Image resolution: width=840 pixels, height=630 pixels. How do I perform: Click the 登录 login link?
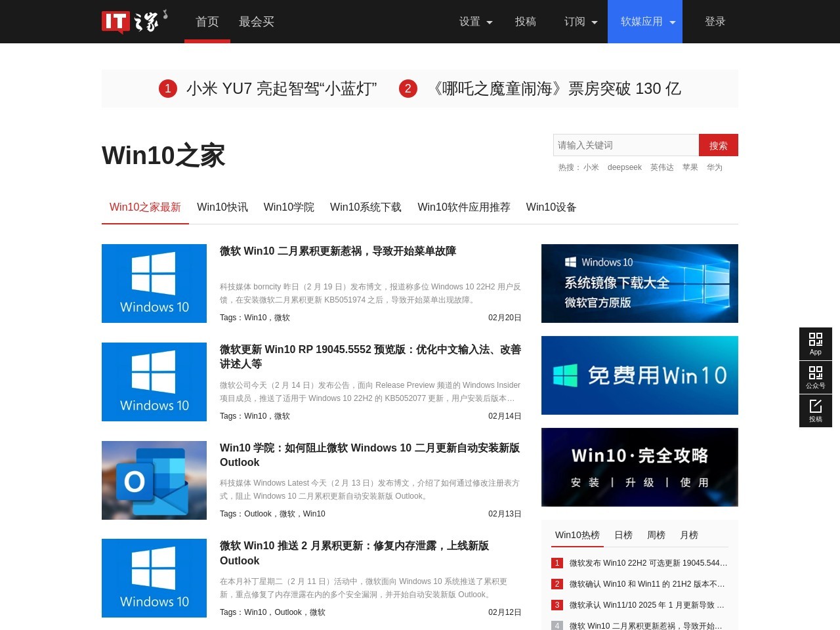click(715, 22)
